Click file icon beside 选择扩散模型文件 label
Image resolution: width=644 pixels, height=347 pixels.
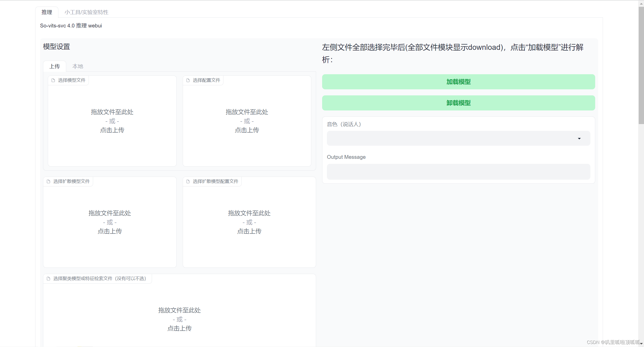click(x=48, y=181)
